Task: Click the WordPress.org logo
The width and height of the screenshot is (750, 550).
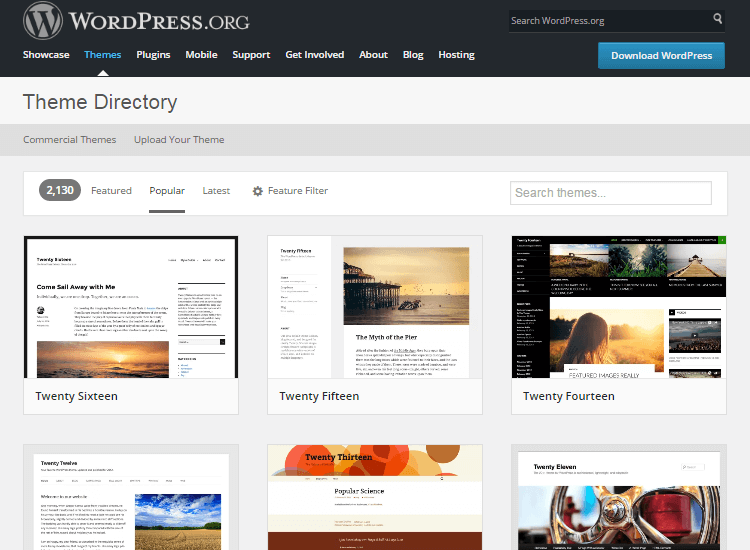Action: [x=137, y=20]
